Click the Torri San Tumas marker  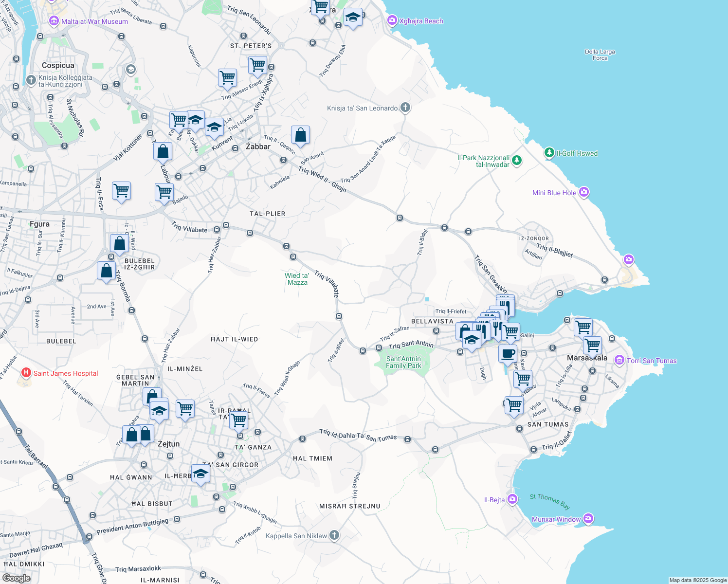pyautogui.click(x=619, y=360)
